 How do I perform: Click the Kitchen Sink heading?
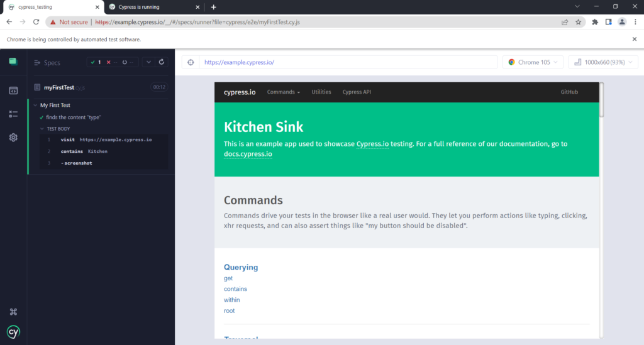(x=264, y=127)
